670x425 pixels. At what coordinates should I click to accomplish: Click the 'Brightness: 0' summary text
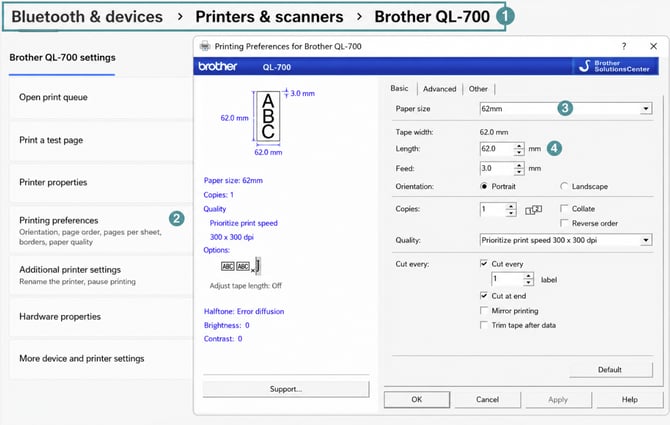click(x=226, y=325)
